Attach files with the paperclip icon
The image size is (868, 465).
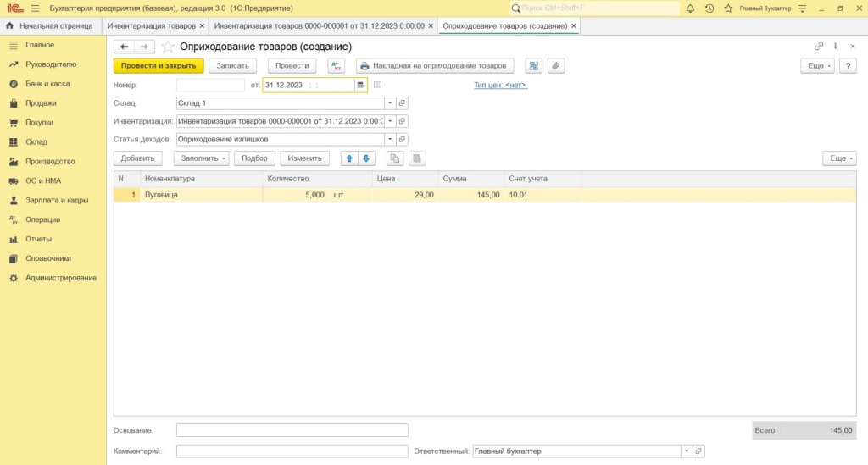tap(555, 66)
